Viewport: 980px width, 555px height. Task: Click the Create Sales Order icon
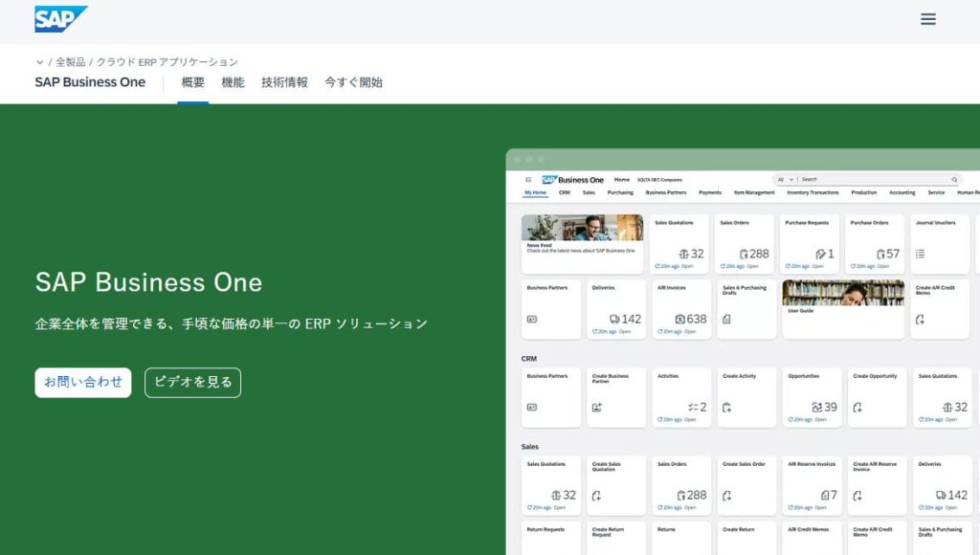pos(726,496)
